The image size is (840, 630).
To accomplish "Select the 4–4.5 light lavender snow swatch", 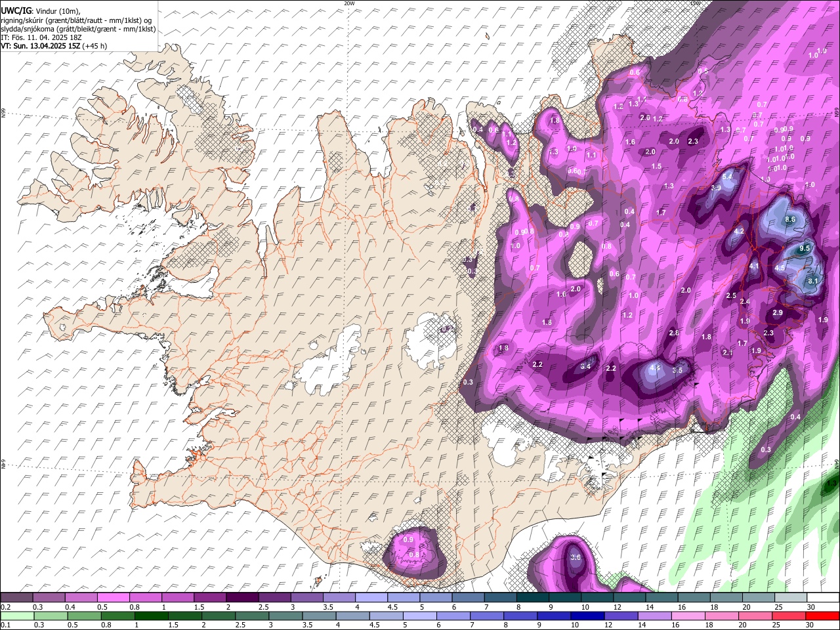I will (x=371, y=598).
